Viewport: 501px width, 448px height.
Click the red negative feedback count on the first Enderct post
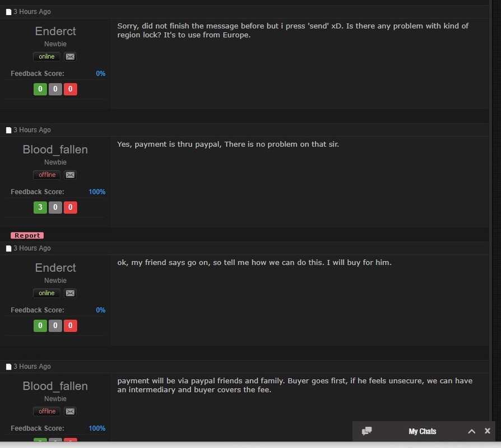[70, 89]
